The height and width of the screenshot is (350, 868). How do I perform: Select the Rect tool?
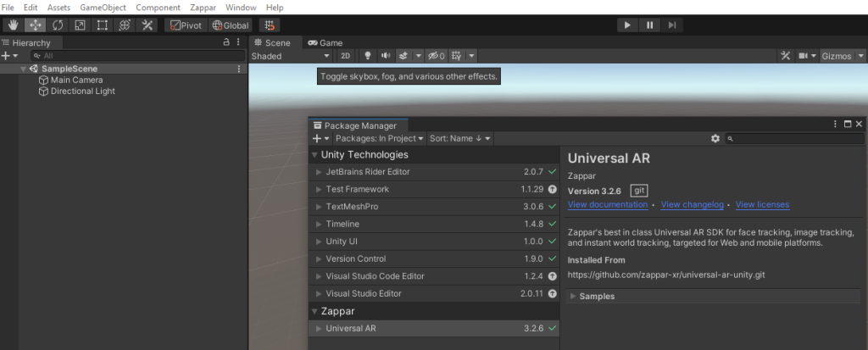pyautogui.click(x=103, y=25)
